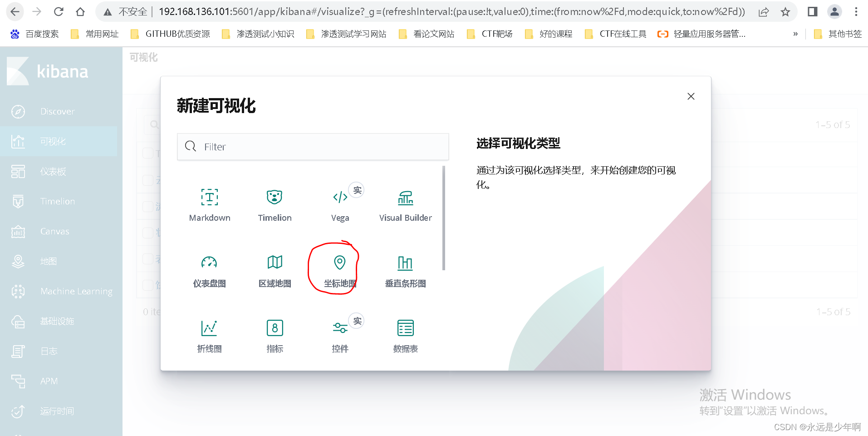This screenshot has width=868, height=436.
Task: Open the 控件 controls visualization
Action: [339, 334]
